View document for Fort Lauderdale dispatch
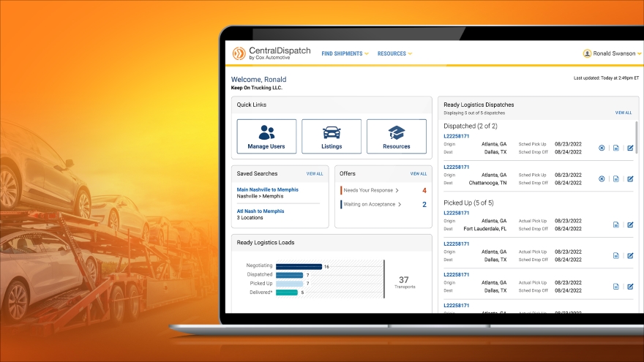The image size is (644, 362). (x=615, y=225)
